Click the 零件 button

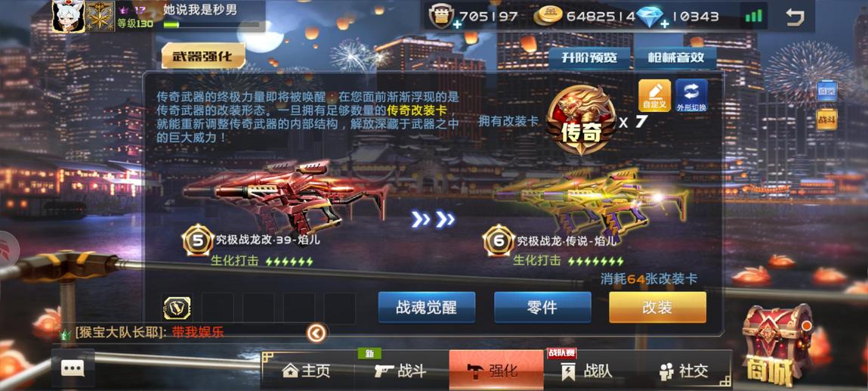[542, 307]
